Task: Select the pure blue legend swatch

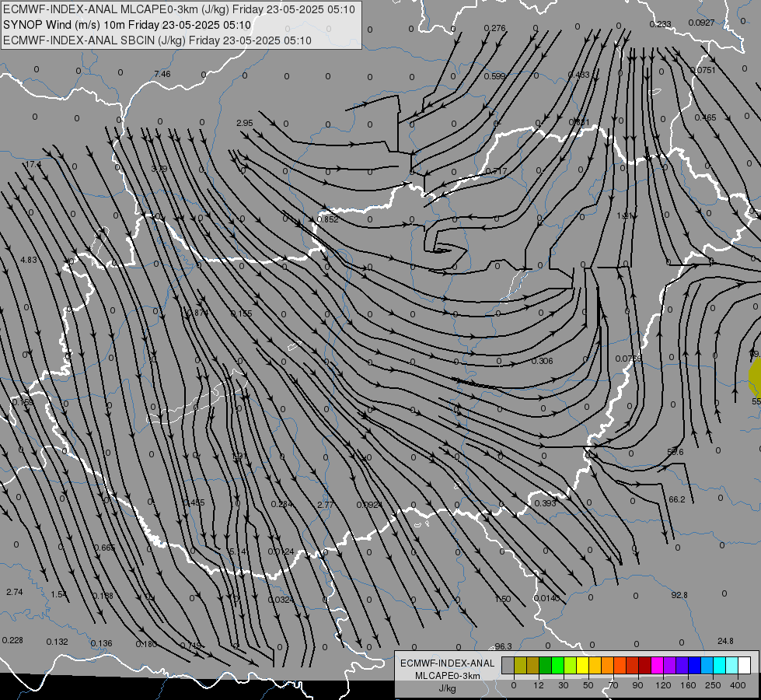Action: click(x=694, y=665)
